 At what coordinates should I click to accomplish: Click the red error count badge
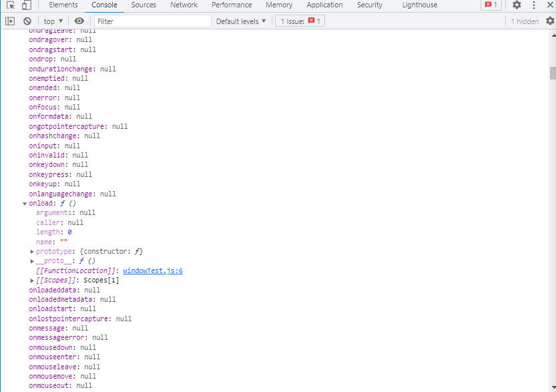click(491, 5)
